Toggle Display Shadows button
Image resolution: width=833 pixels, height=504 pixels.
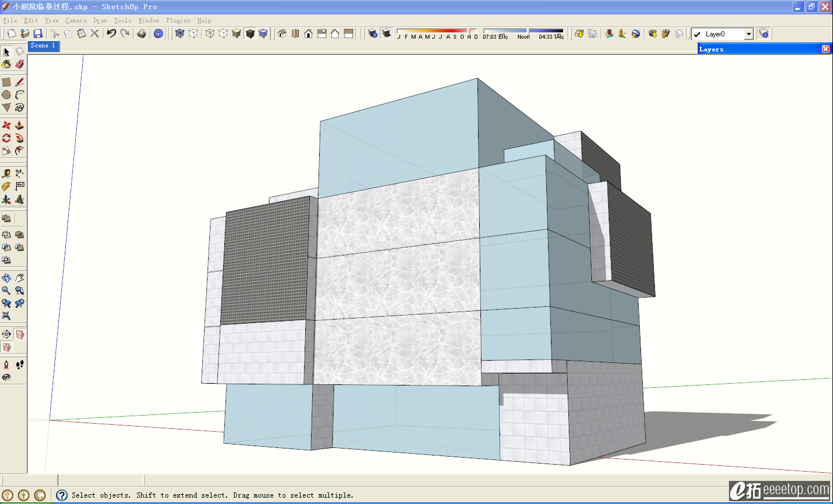[x=387, y=34]
